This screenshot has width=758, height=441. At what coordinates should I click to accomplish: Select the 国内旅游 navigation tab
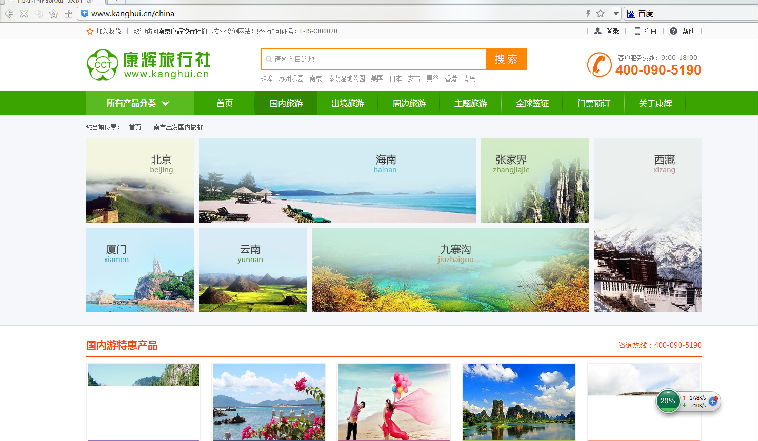[x=286, y=103]
